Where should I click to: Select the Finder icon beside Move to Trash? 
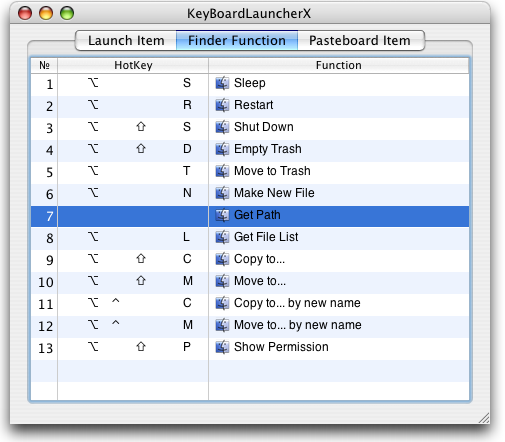222,171
